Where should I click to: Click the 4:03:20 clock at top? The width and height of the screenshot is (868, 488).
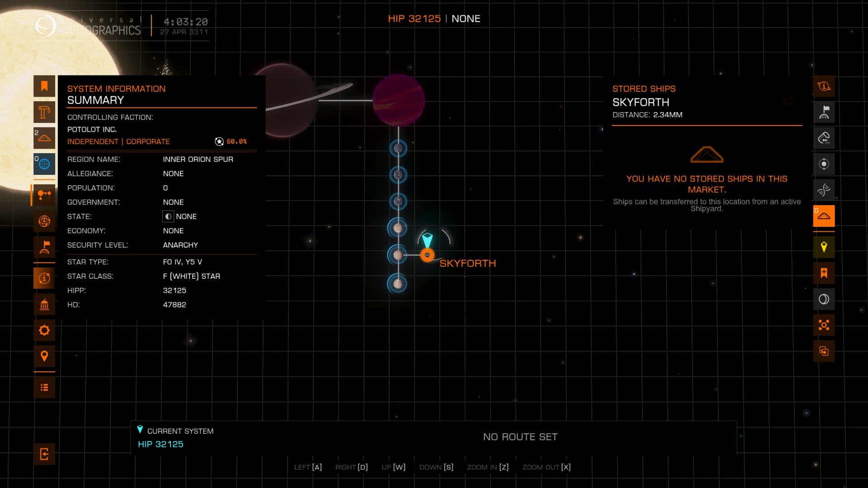(x=186, y=22)
